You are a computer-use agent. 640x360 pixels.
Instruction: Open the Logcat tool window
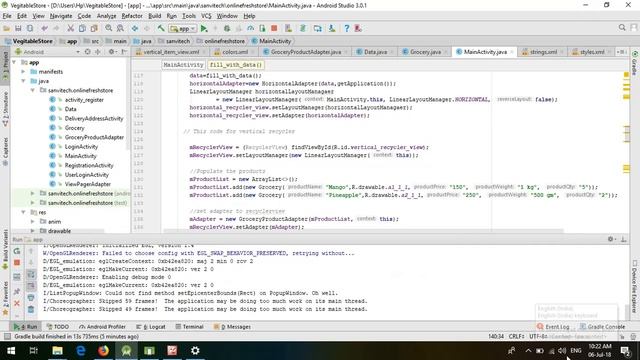click(151, 327)
